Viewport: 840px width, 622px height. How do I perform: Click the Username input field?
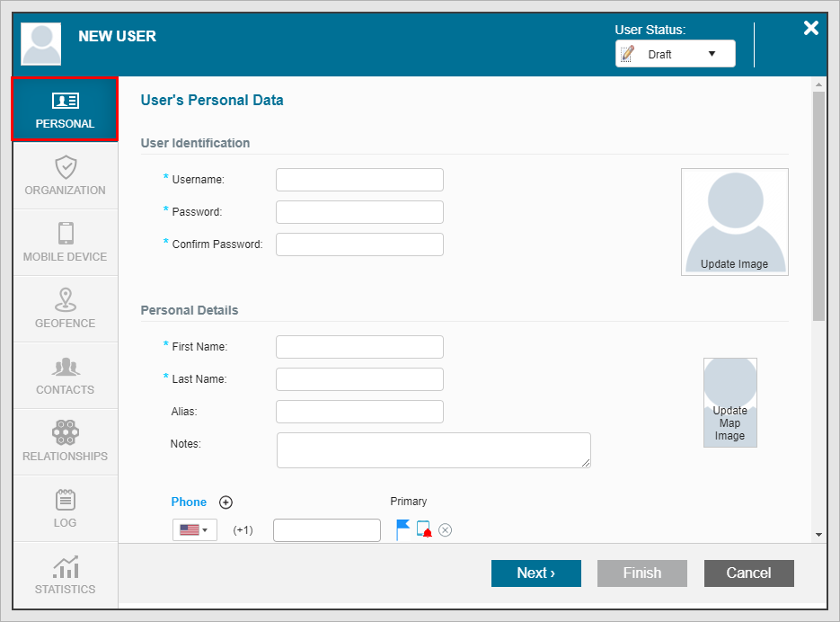click(x=359, y=180)
